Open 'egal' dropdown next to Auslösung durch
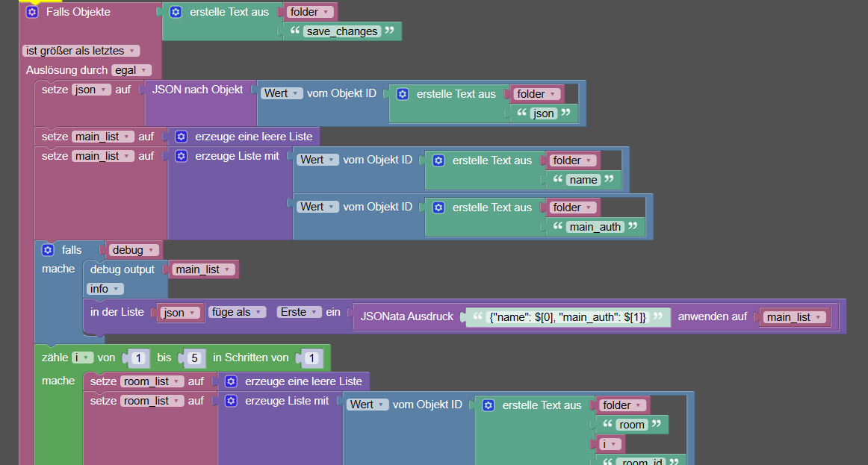The height and width of the screenshot is (465, 868). pos(131,70)
